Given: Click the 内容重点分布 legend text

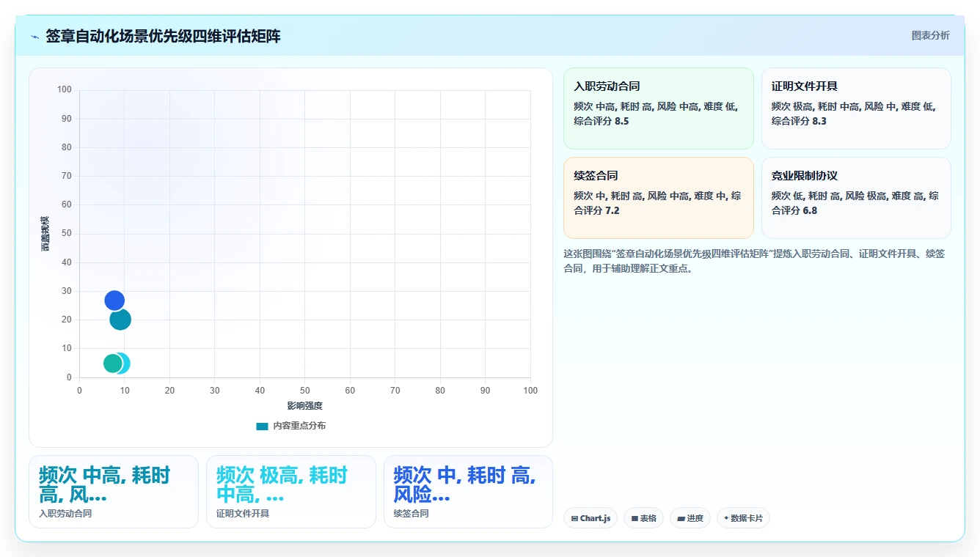Looking at the screenshot, I should pos(299,426).
